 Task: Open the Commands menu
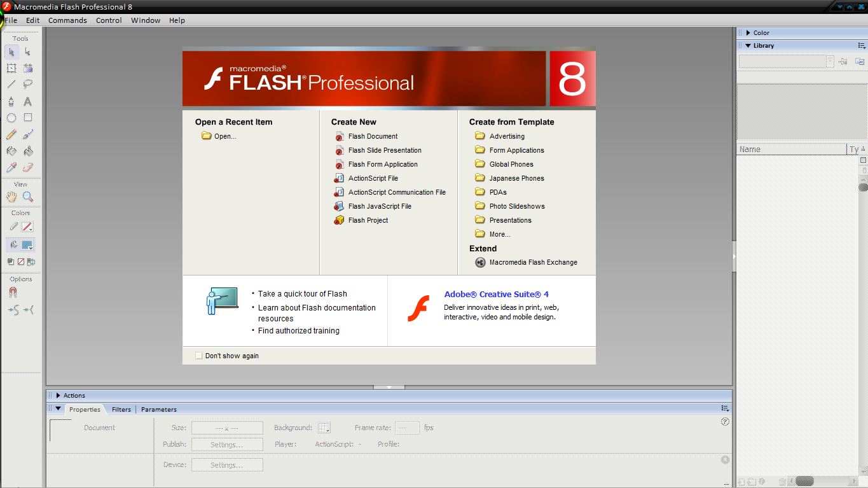pos(67,20)
